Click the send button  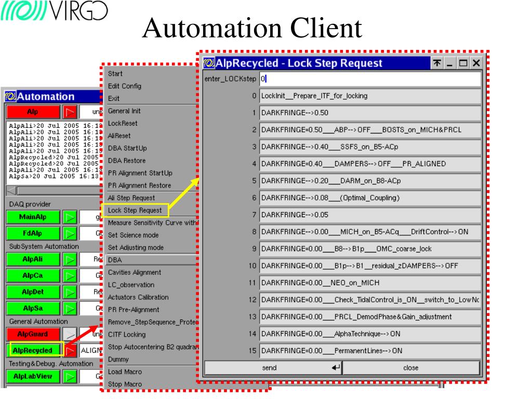point(273,368)
